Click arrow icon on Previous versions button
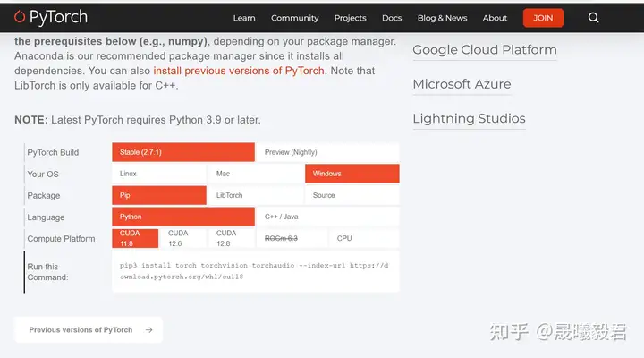This screenshot has width=644, height=358. click(x=149, y=329)
